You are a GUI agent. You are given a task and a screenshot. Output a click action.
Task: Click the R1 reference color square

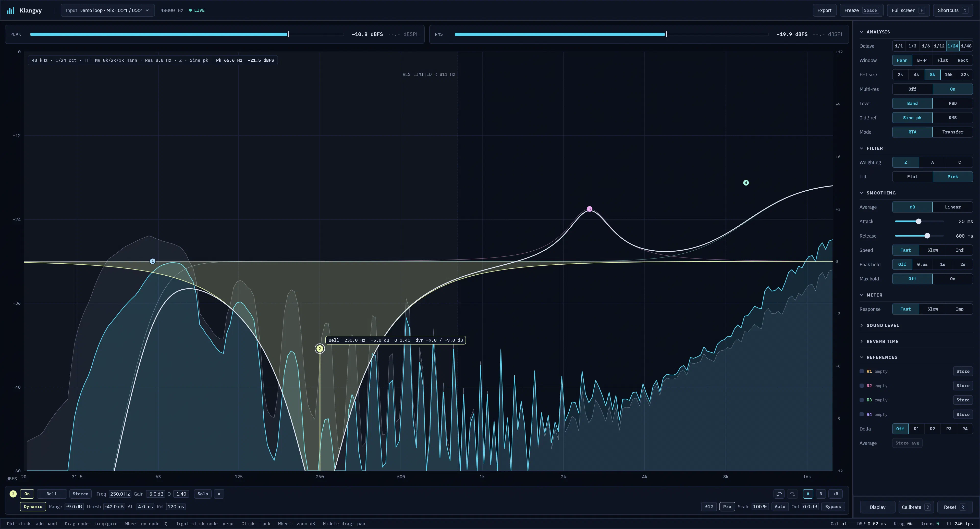click(x=862, y=372)
